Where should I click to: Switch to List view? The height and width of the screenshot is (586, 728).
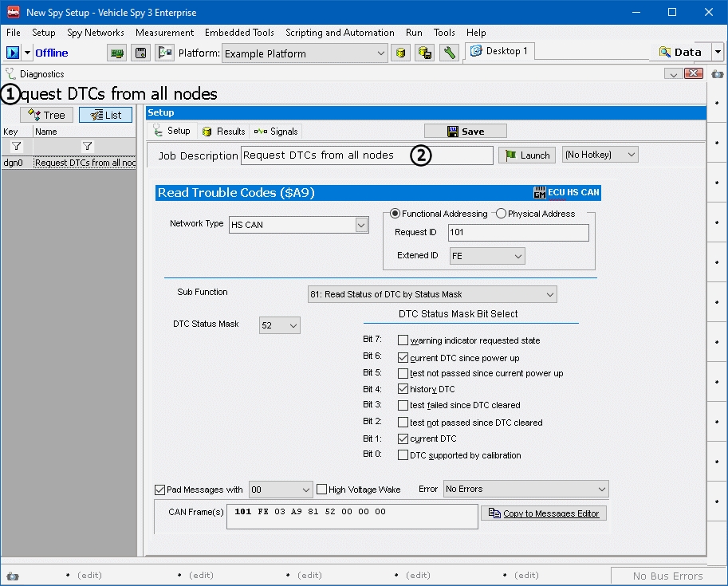(x=105, y=115)
